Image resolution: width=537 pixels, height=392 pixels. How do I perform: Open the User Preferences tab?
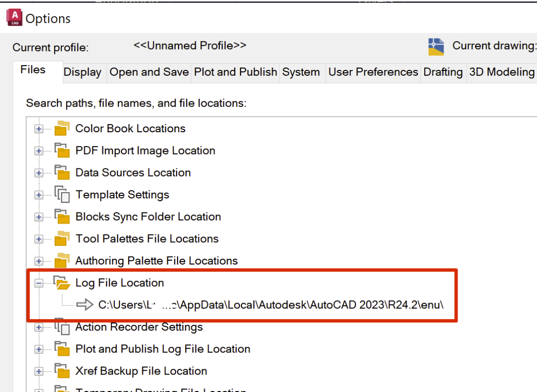point(372,72)
